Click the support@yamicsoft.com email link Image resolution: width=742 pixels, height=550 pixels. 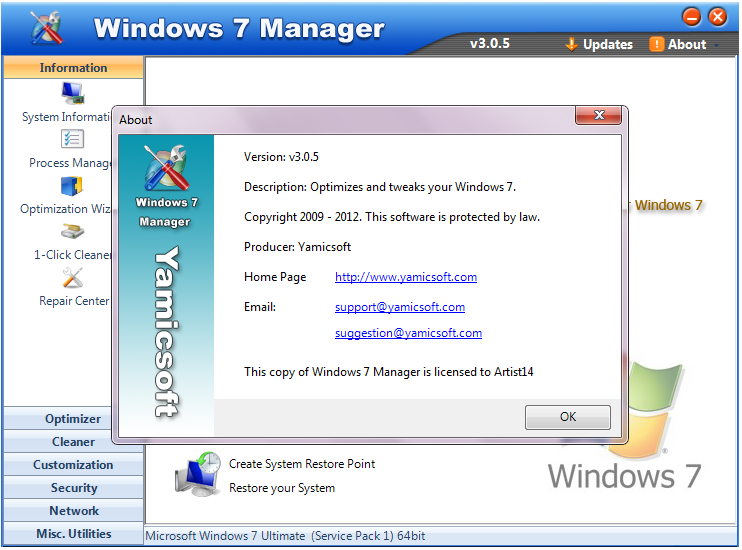pyautogui.click(x=400, y=307)
